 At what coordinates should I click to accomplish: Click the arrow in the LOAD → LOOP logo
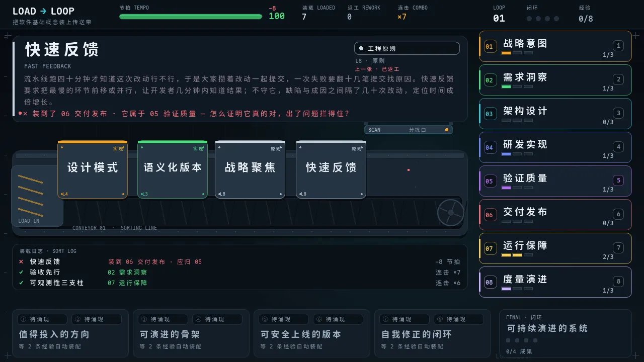point(43,11)
